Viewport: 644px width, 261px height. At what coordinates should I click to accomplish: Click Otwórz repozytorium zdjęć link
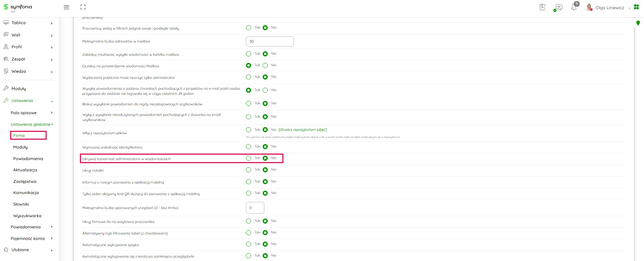pos(302,130)
